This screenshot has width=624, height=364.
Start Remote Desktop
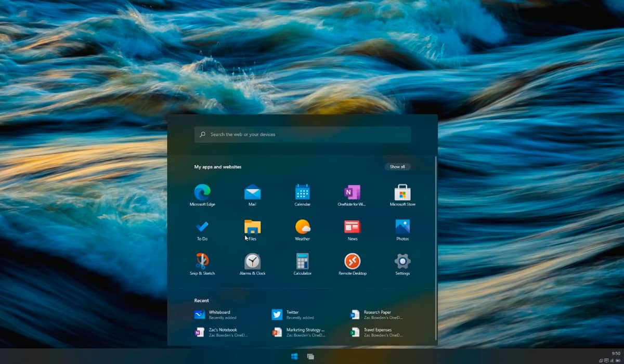point(352,261)
